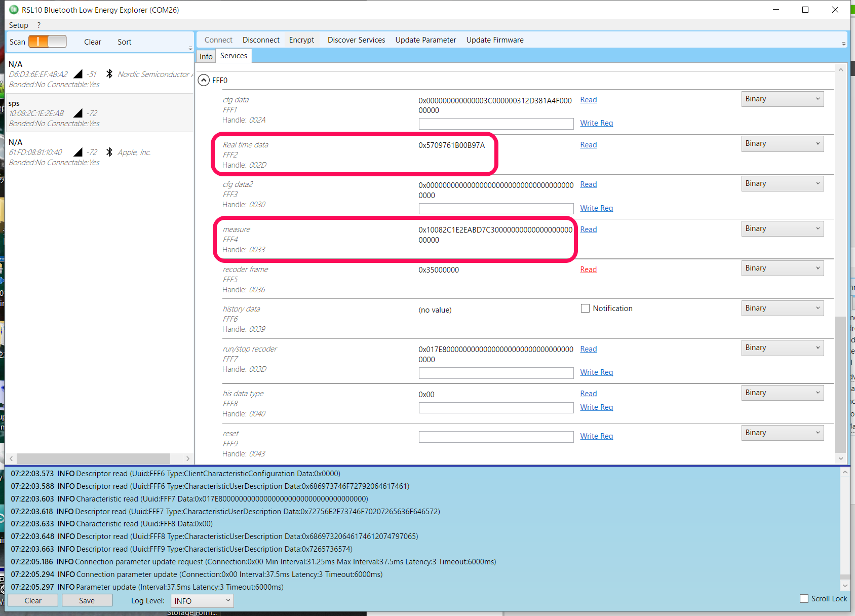The width and height of the screenshot is (855, 616).
Task: Select the Apple, Inc. device entry
Action: [100, 152]
